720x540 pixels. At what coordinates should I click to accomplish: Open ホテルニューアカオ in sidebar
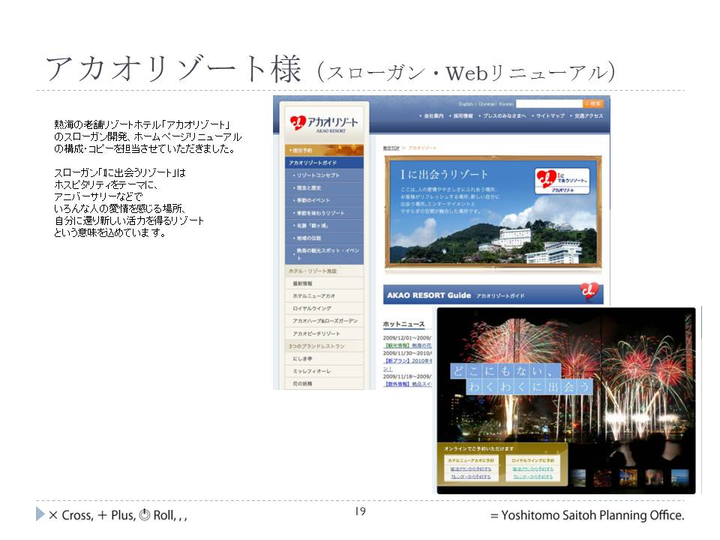tap(324, 296)
